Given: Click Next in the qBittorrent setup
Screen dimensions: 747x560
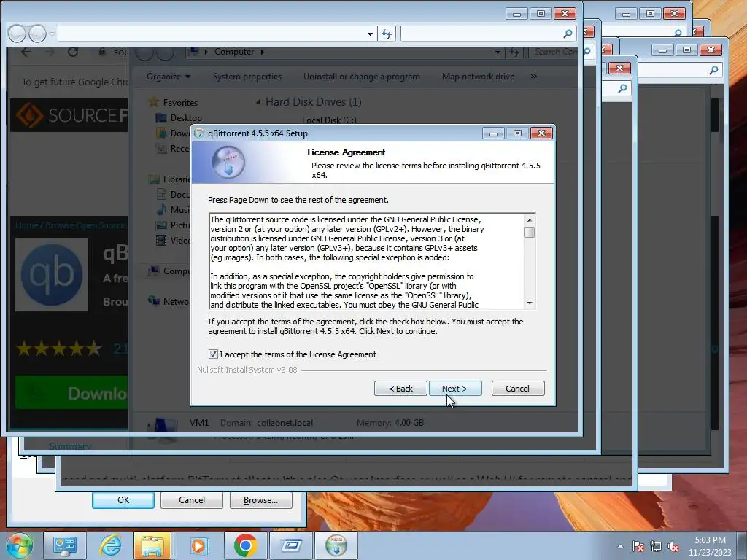Looking at the screenshot, I should click(x=455, y=389).
